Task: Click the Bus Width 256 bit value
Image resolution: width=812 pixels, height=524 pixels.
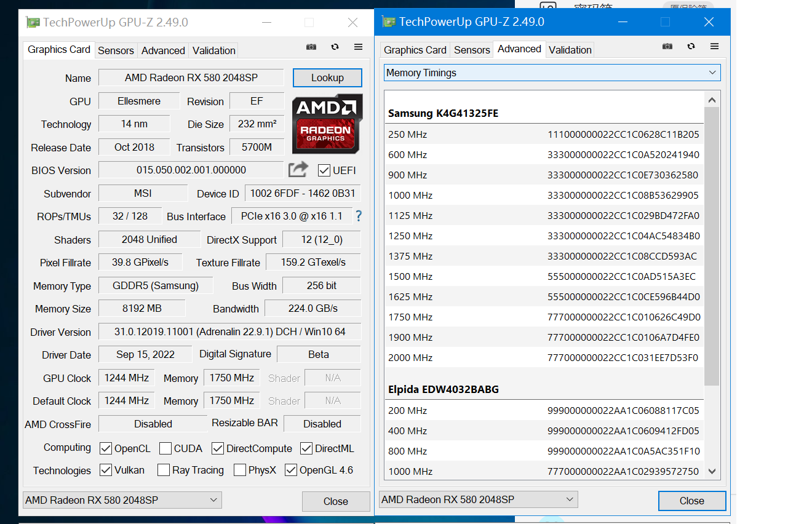Action: point(321,285)
